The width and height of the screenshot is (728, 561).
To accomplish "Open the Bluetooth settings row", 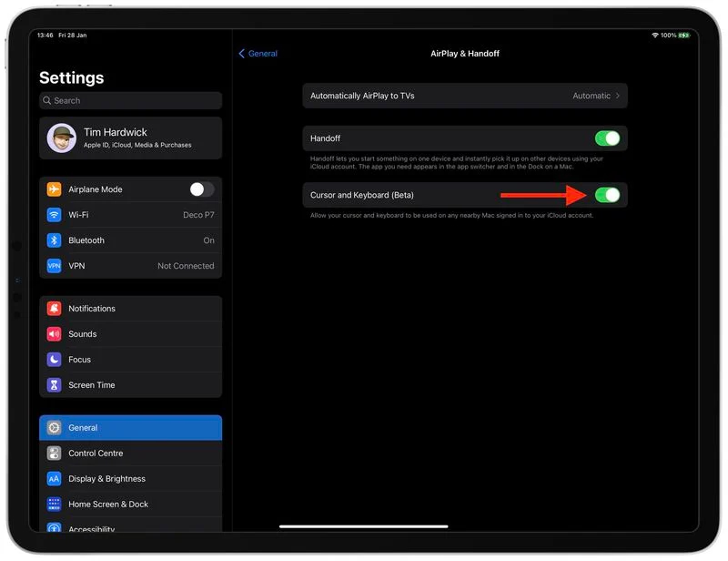I will coord(130,240).
